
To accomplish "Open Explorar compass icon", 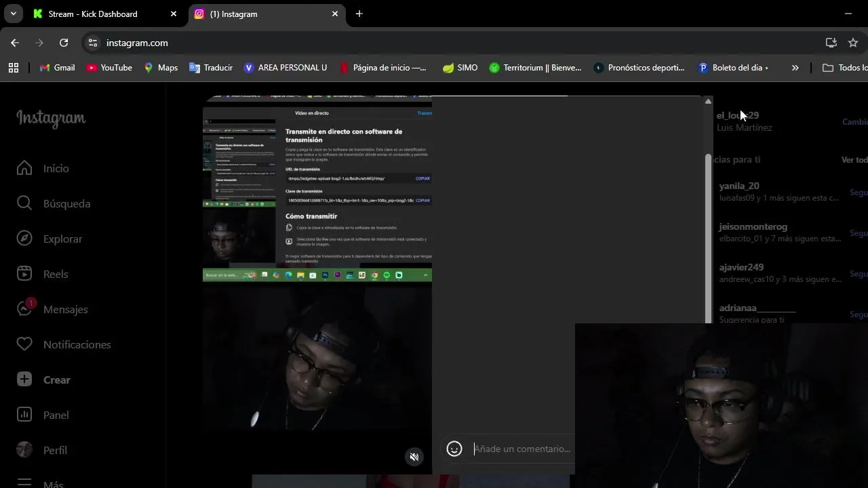I will [24, 239].
